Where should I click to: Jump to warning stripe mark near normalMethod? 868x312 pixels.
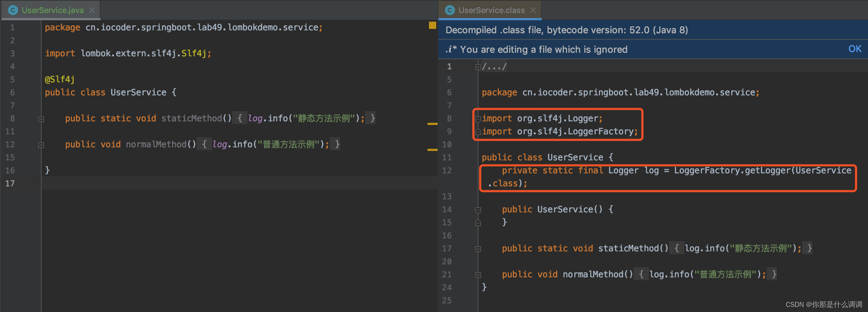click(432, 149)
